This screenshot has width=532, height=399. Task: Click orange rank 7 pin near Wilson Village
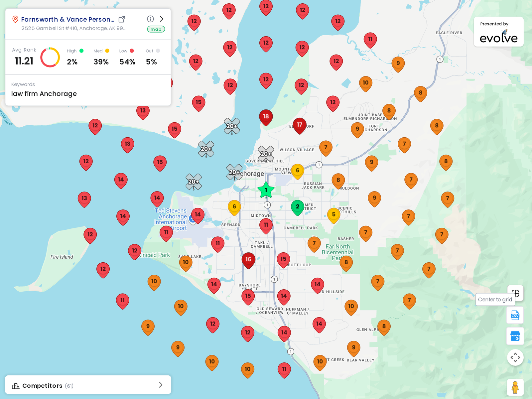[x=326, y=148]
